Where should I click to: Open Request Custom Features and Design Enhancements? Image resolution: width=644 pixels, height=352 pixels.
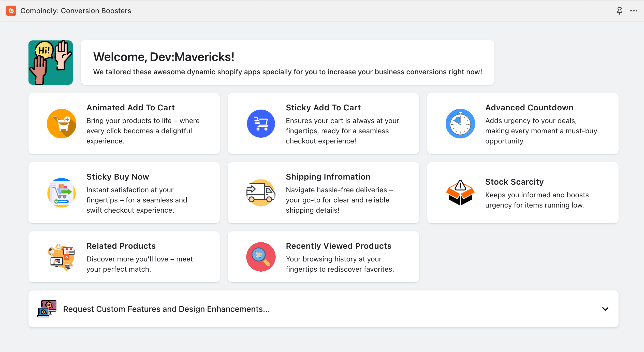(166, 309)
